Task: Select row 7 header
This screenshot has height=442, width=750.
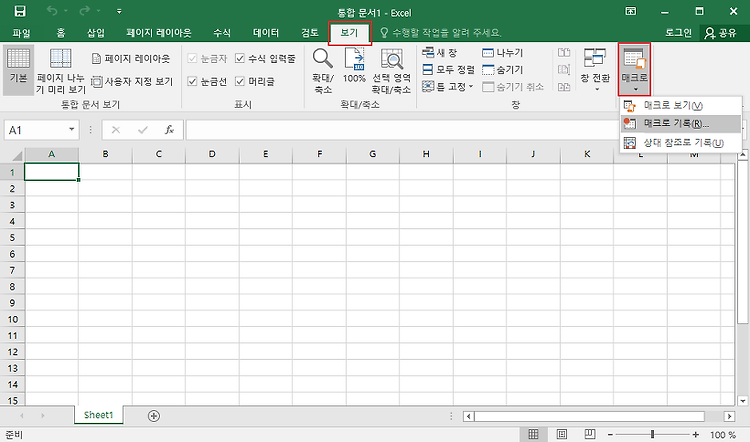Action: [12, 270]
